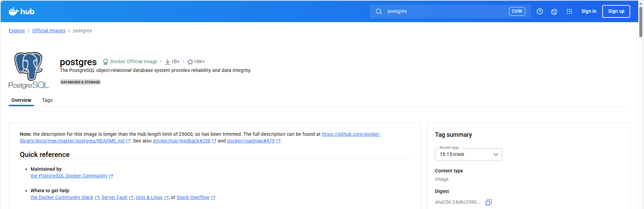Click the CtrlK shortcut badge
Viewport: 644px width, 209px height.
(517, 11)
